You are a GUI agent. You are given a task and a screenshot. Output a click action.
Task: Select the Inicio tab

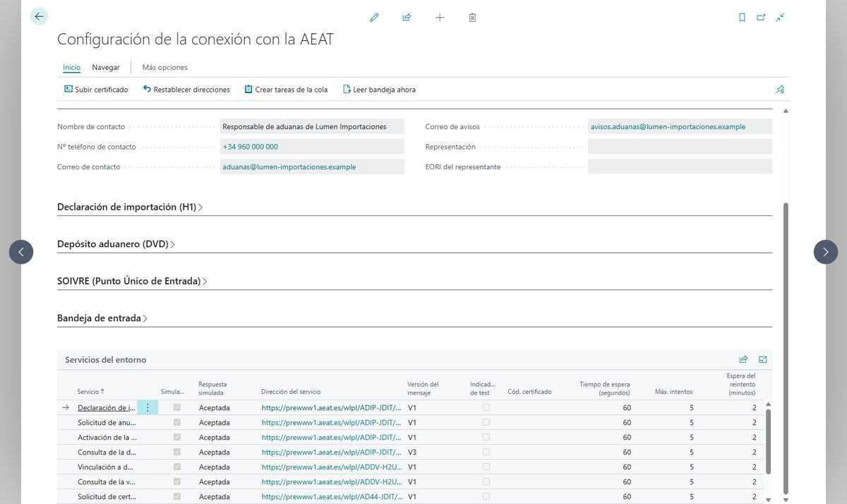pyautogui.click(x=71, y=67)
